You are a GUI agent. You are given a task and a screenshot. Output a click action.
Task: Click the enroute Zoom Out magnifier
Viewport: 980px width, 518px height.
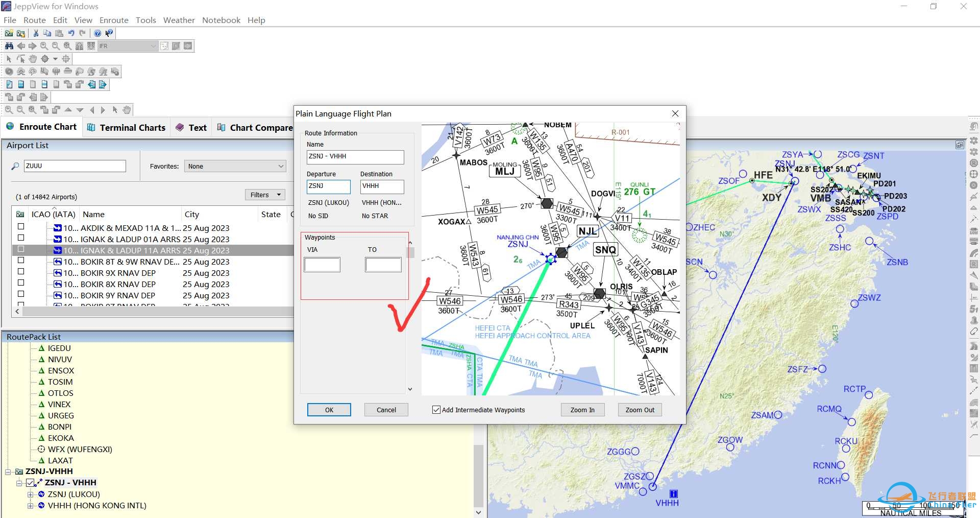click(x=56, y=46)
